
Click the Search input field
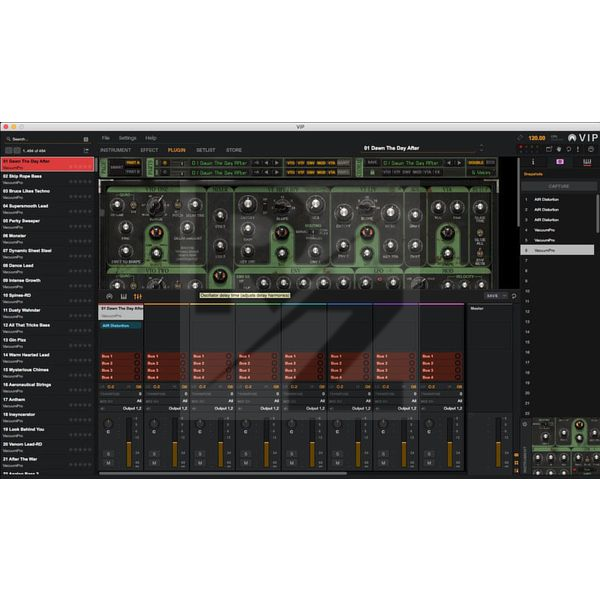(46, 139)
